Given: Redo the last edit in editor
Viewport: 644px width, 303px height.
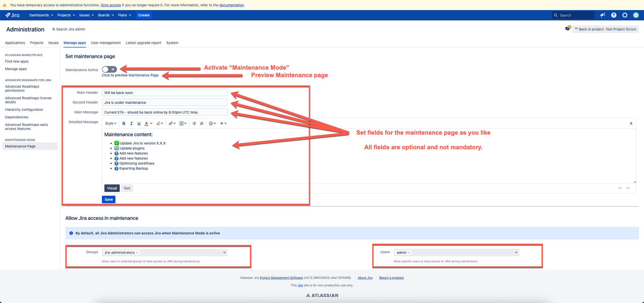Looking at the screenshot, I should [628, 188].
